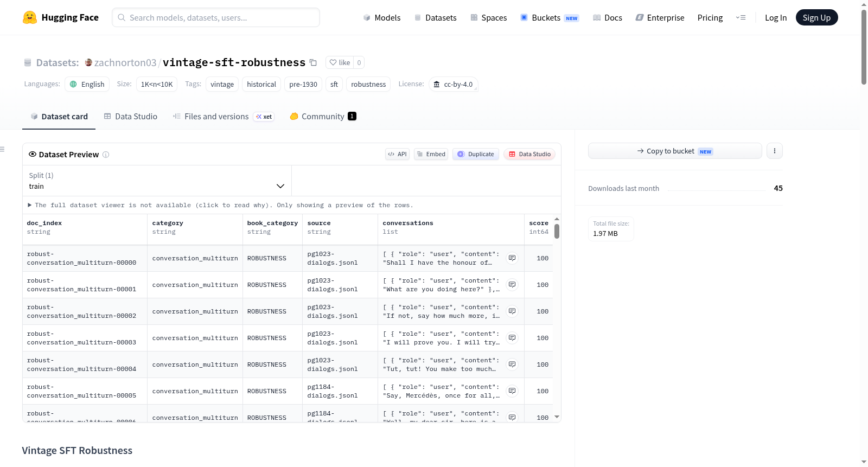Focus the search models, datasets, users field

click(x=216, y=17)
